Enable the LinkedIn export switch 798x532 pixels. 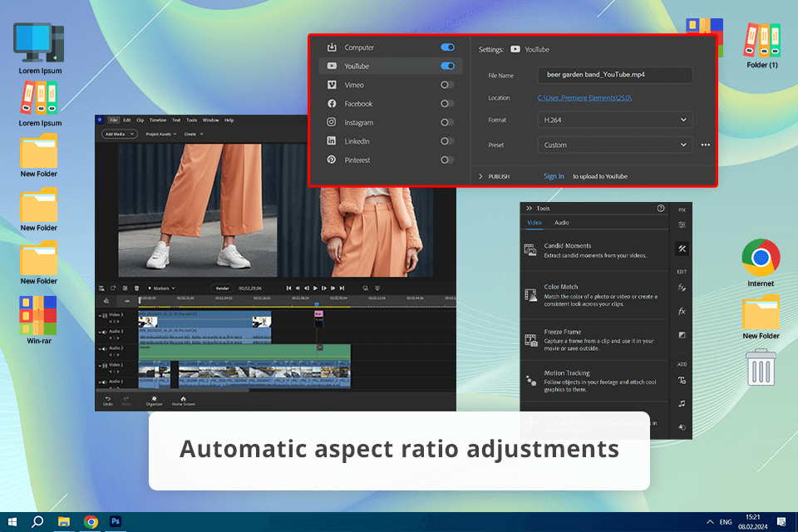click(x=447, y=141)
